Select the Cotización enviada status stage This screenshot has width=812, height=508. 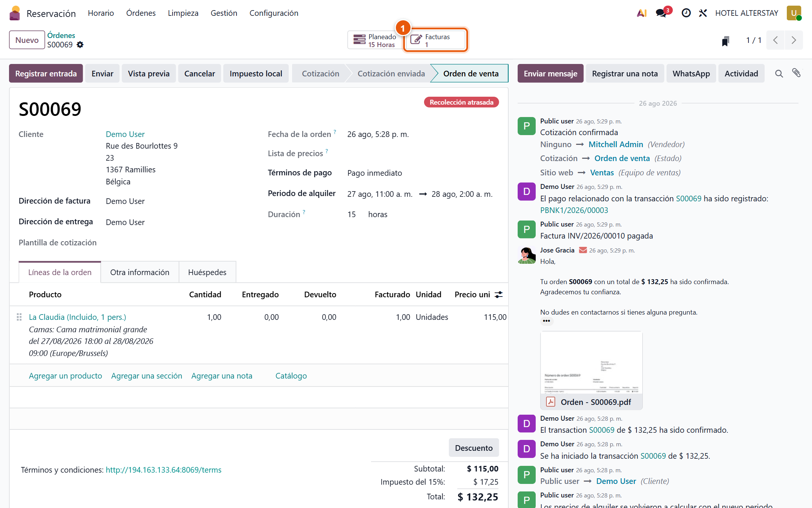click(391, 73)
